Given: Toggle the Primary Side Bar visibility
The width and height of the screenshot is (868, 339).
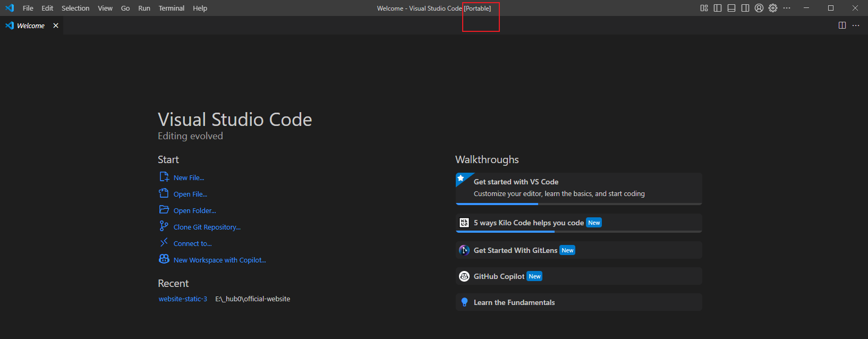Looking at the screenshot, I should click(x=718, y=8).
